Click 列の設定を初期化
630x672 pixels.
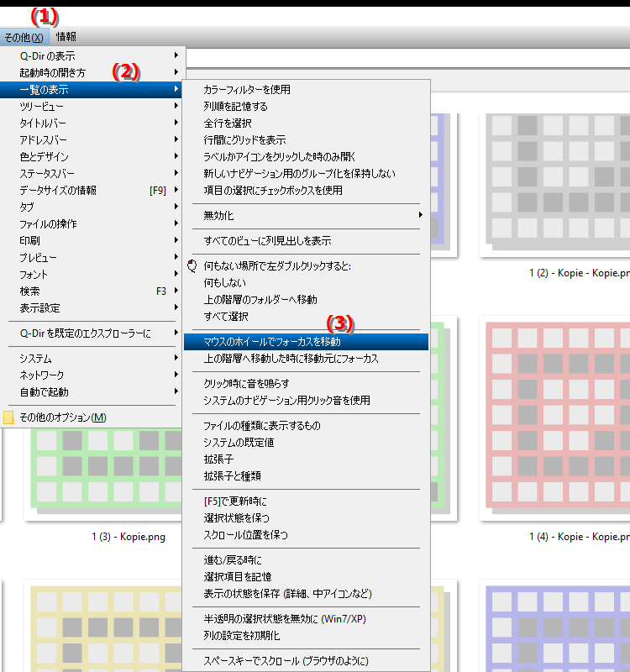306,636
